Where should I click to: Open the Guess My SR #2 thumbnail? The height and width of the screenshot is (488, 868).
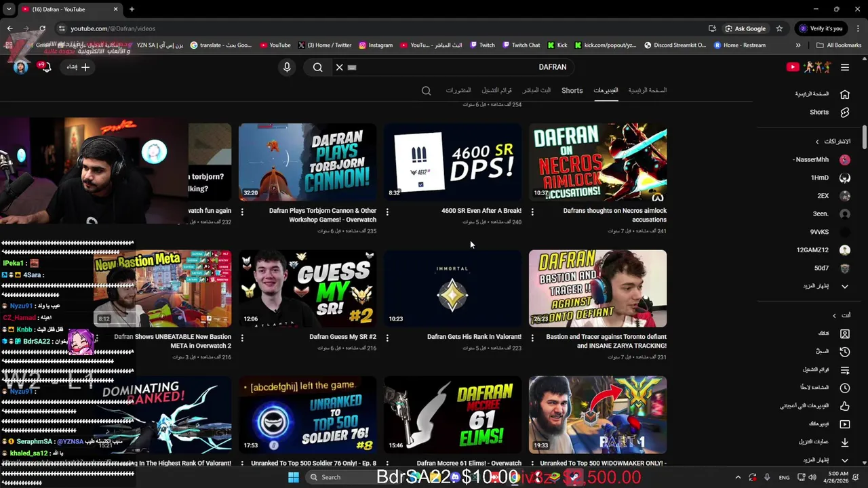(x=307, y=288)
